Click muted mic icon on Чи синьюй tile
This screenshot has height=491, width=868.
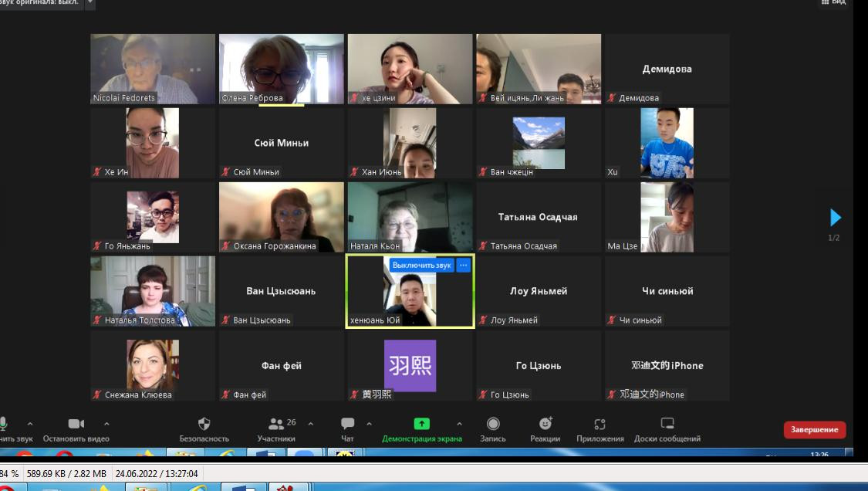[x=612, y=320]
